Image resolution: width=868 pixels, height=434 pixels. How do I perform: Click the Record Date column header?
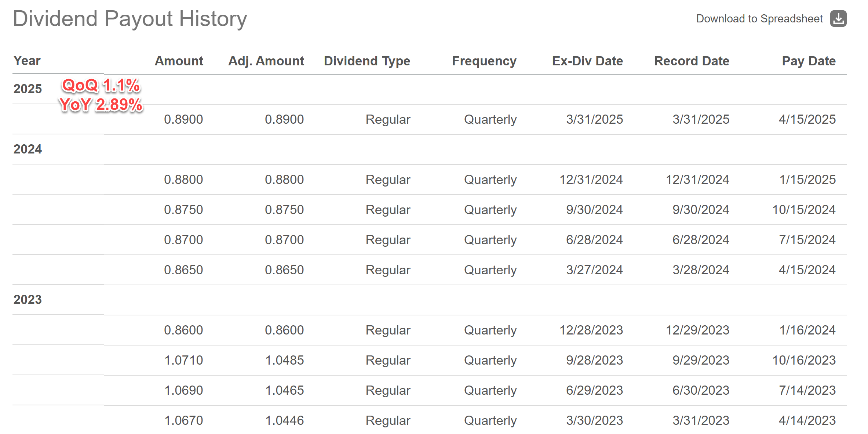[x=692, y=61]
